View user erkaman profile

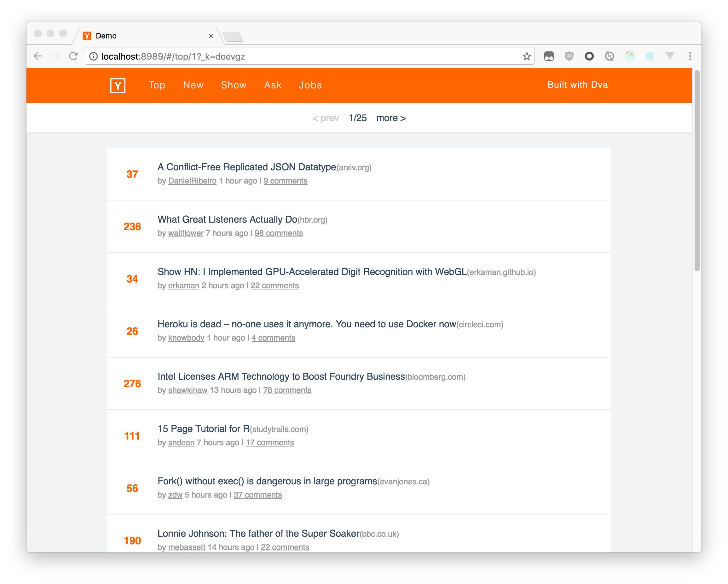(184, 286)
